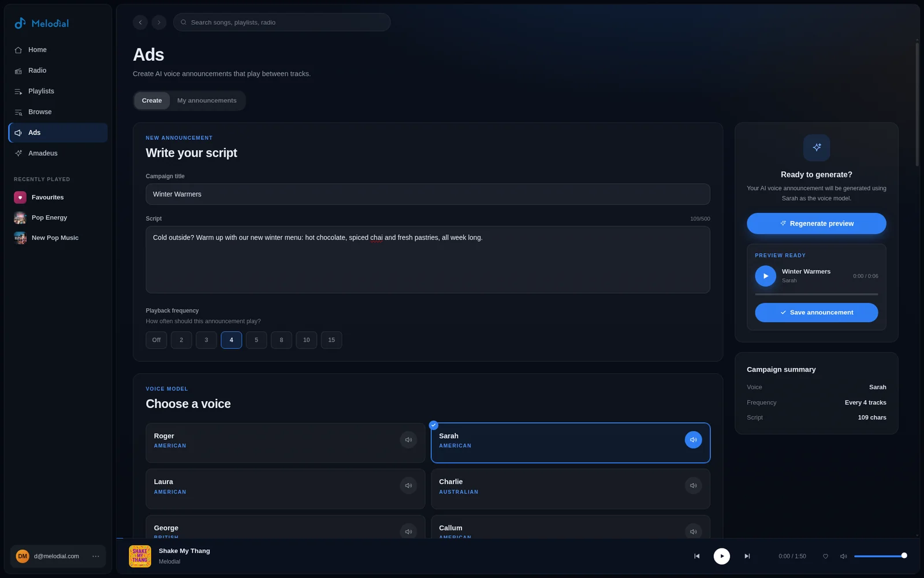Play Shake My Thang in the player bar

[x=722, y=556]
